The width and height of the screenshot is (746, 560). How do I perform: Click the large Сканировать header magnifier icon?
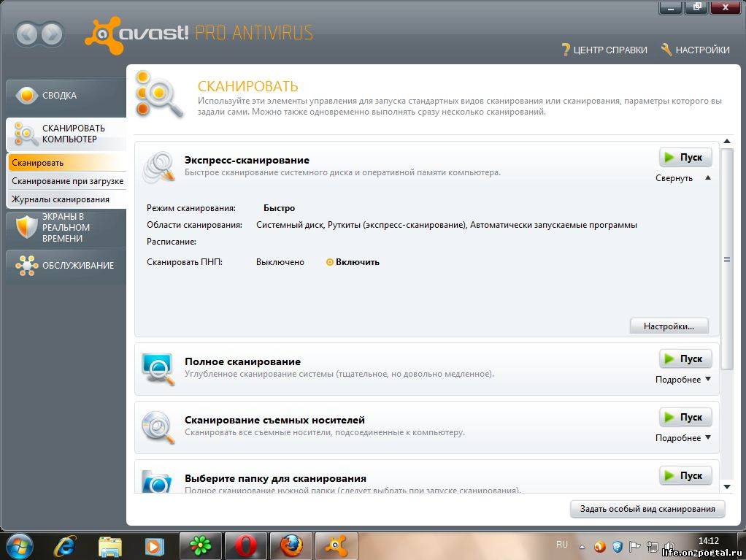[x=159, y=94]
